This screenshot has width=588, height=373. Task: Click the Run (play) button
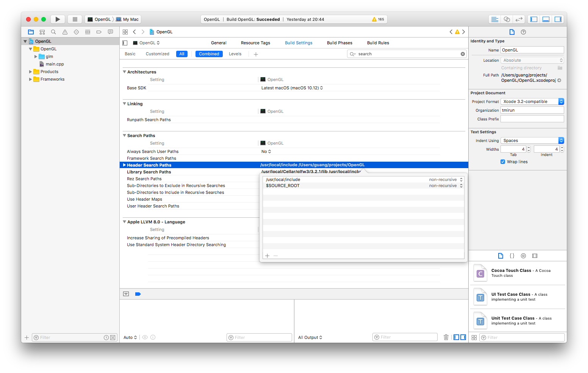click(x=58, y=19)
